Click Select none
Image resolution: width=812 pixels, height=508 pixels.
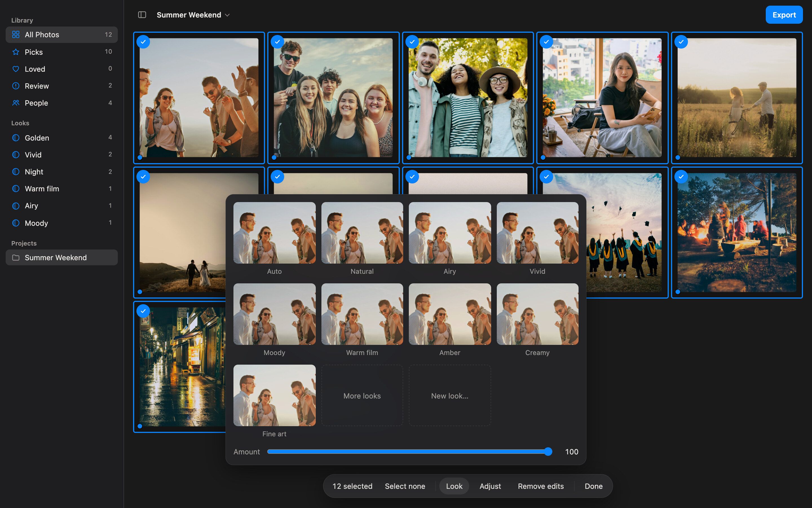point(405,486)
